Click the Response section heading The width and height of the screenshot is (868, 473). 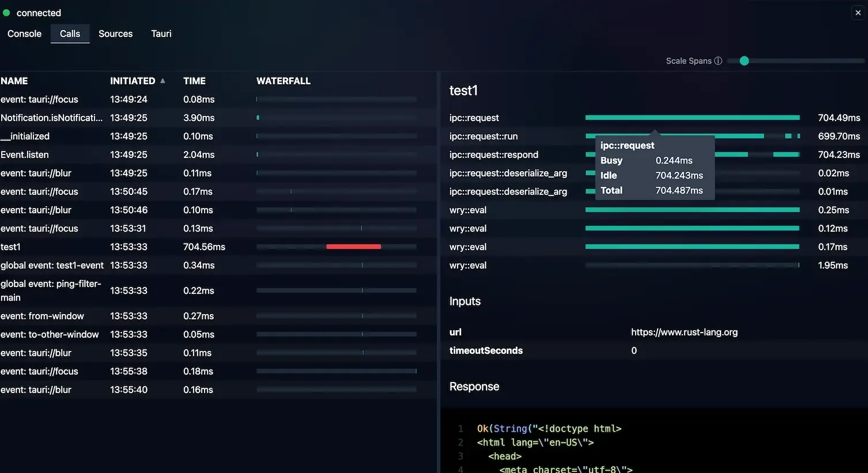click(x=474, y=386)
